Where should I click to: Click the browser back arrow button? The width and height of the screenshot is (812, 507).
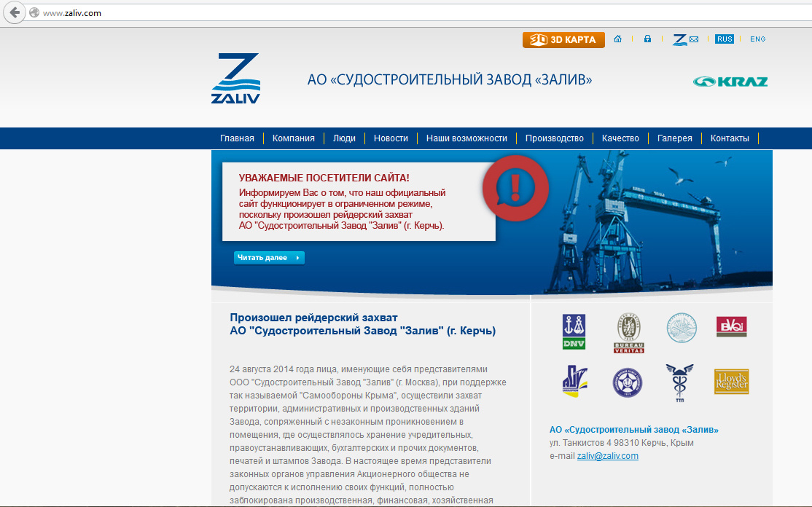coord(14,12)
